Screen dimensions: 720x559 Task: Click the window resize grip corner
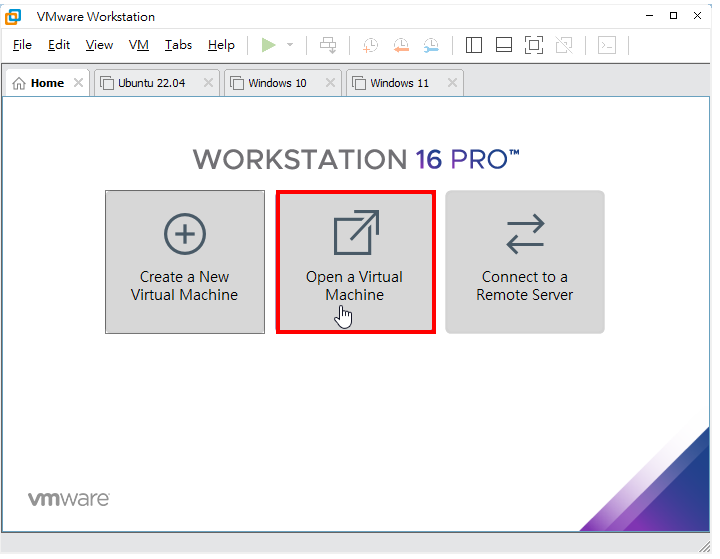tap(704, 547)
